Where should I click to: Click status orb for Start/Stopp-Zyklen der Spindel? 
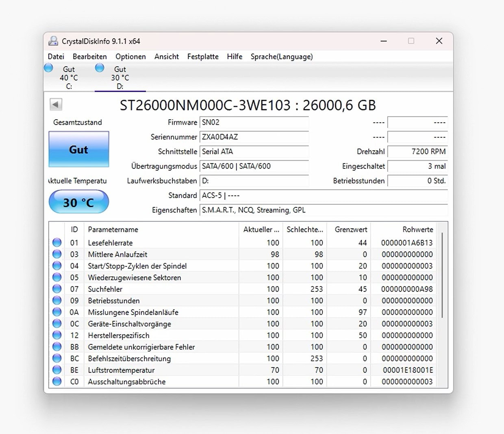pyautogui.click(x=57, y=266)
